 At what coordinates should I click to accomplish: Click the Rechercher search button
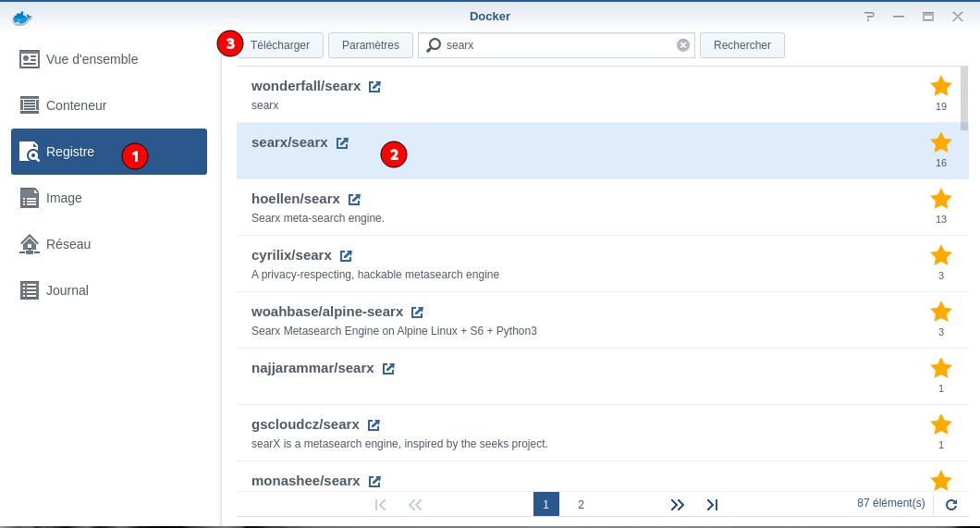[741, 45]
